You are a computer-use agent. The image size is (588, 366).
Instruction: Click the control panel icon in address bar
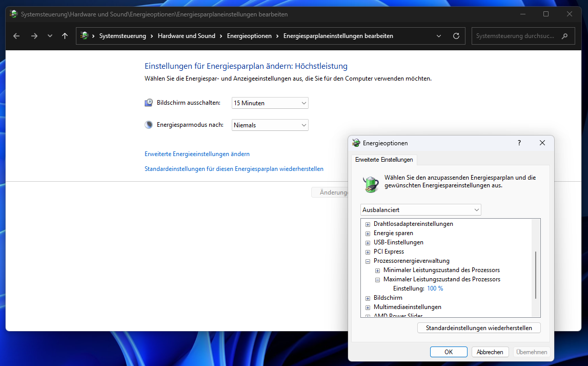85,35
